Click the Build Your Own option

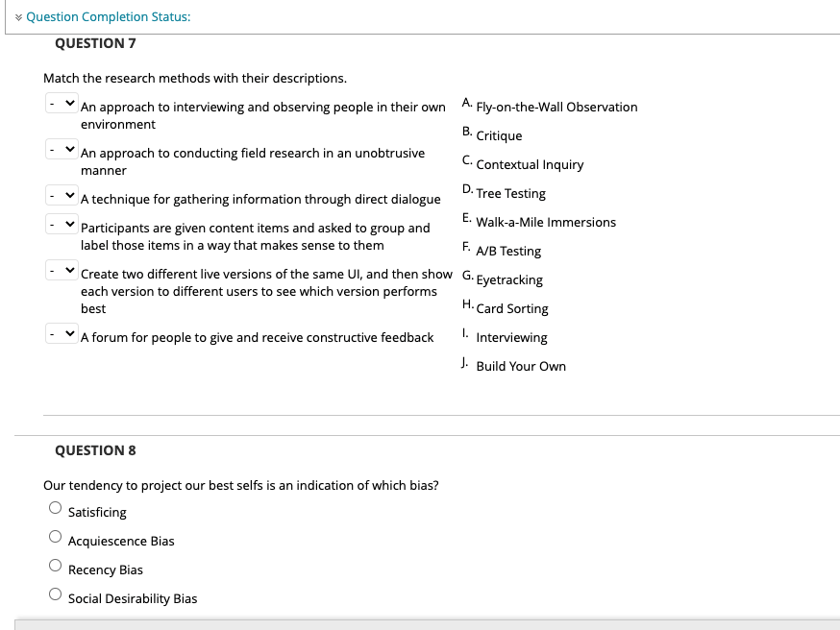coord(521,366)
